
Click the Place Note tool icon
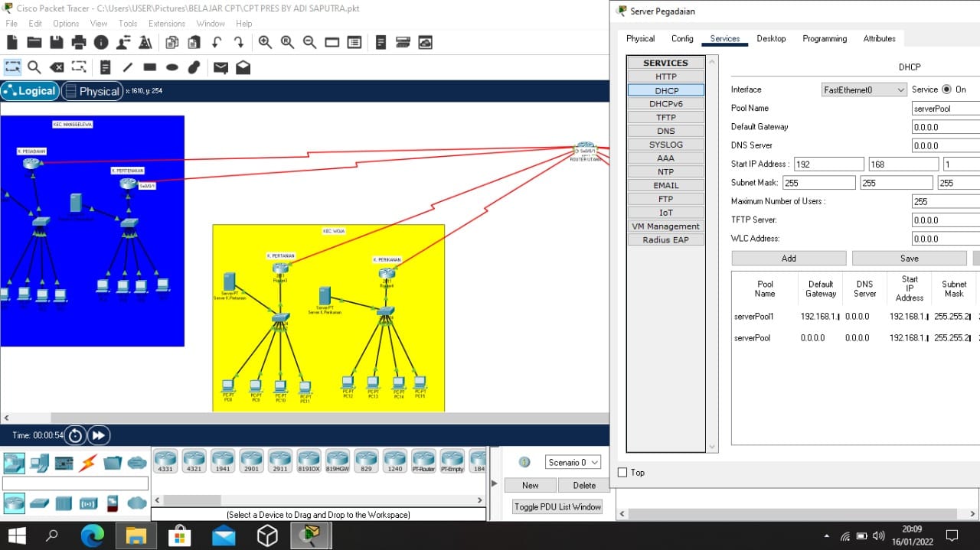[x=106, y=67]
